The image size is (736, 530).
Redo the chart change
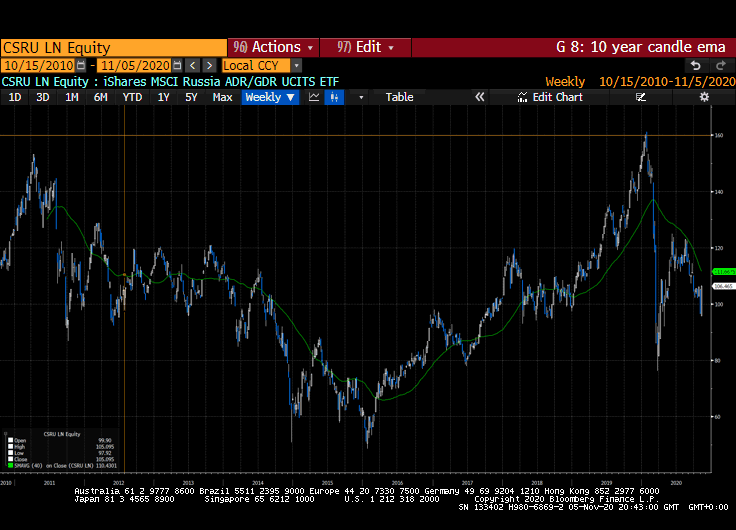721,65
